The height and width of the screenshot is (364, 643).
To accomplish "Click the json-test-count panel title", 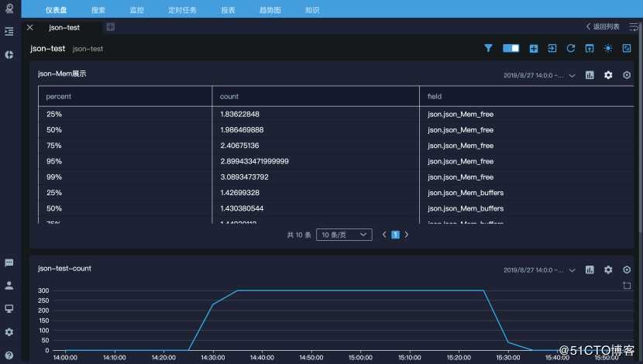I will click(x=64, y=269).
